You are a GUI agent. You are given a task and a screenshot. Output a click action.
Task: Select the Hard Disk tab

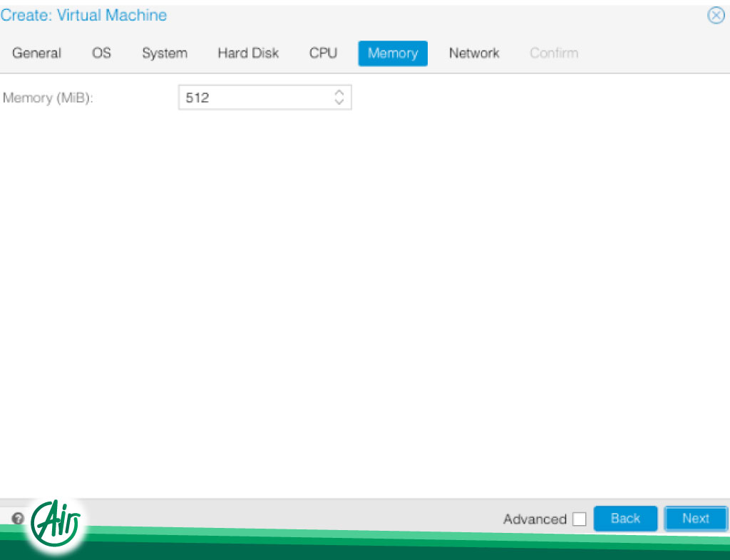(248, 53)
